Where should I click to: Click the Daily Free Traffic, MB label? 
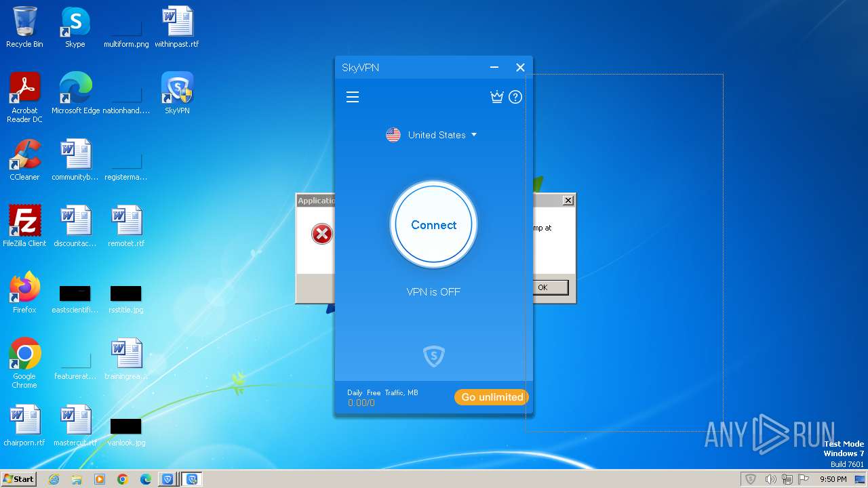(x=382, y=392)
